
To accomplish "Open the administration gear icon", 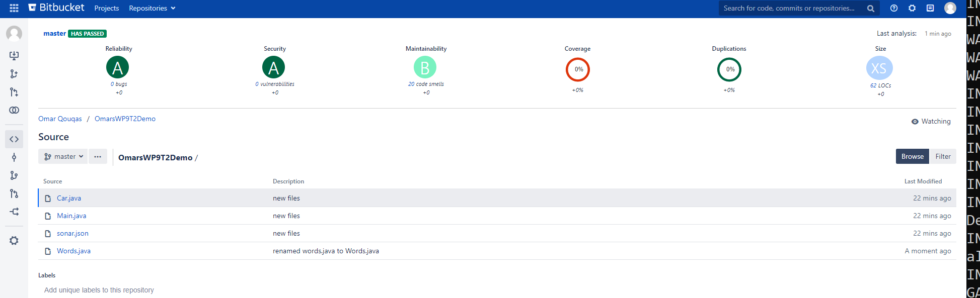I will click(912, 8).
